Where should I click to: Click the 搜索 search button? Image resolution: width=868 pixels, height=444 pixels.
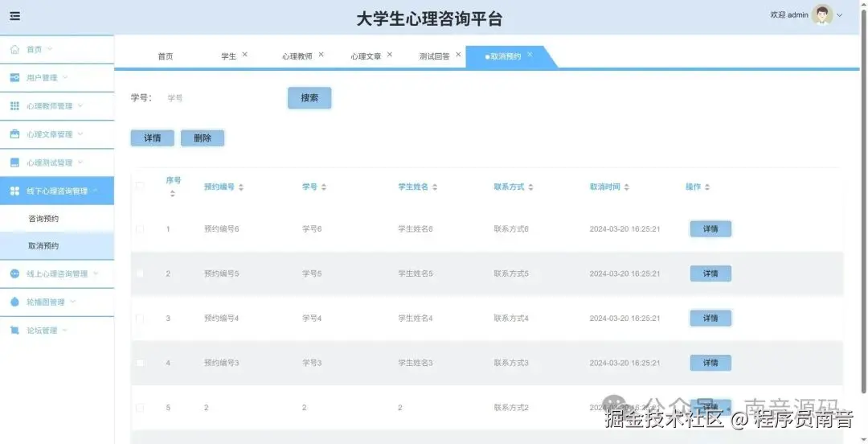click(x=309, y=98)
